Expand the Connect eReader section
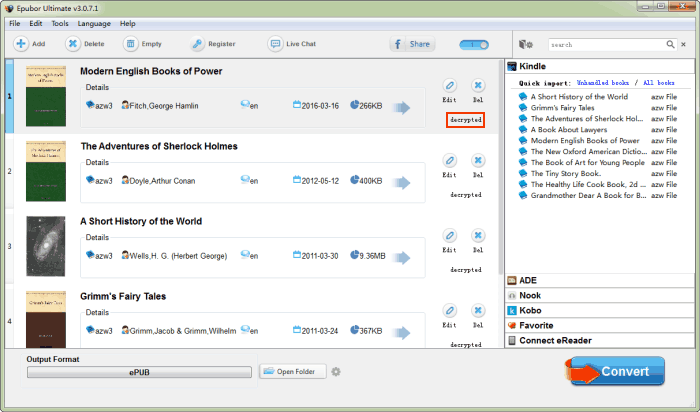This screenshot has height=412, width=700. 600,341
